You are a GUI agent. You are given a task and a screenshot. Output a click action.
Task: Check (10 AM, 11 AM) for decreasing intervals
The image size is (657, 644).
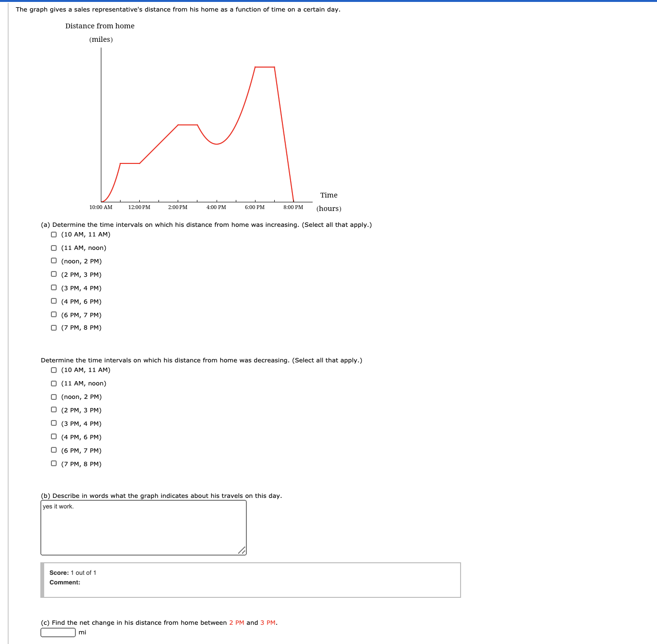click(53, 370)
